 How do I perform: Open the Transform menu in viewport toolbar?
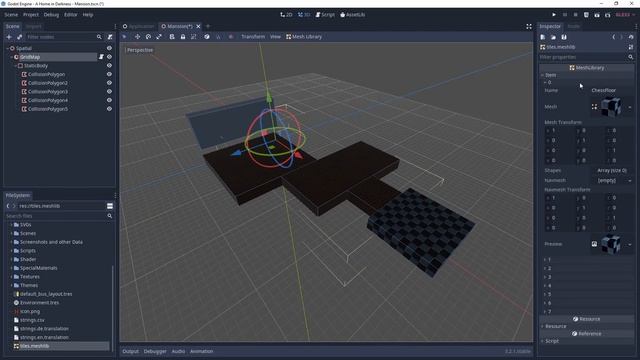click(253, 37)
